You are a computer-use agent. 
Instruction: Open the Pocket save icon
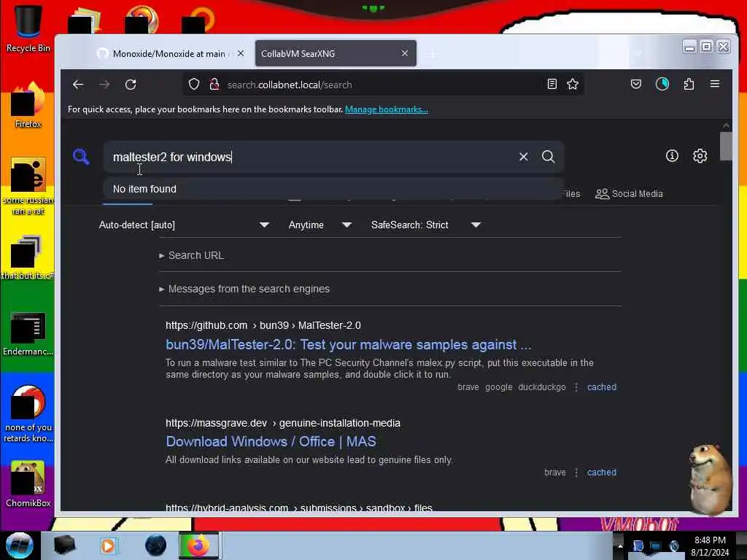[636, 85]
